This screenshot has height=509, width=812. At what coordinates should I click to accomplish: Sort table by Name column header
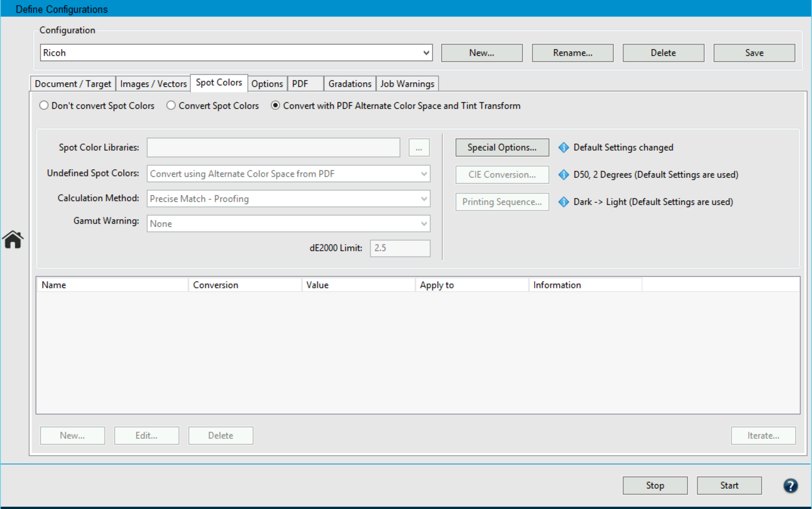pyautogui.click(x=113, y=285)
